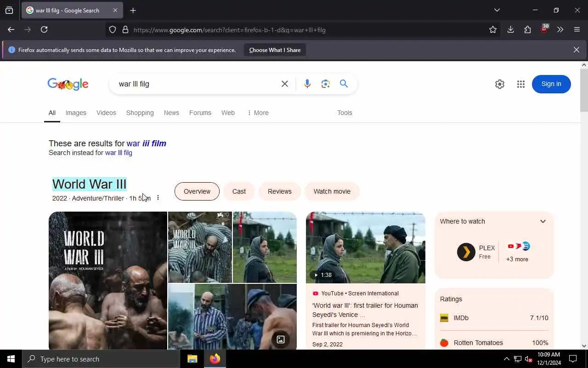The height and width of the screenshot is (368, 588).
Task: Switch to Videos results tab
Action: point(106,113)
